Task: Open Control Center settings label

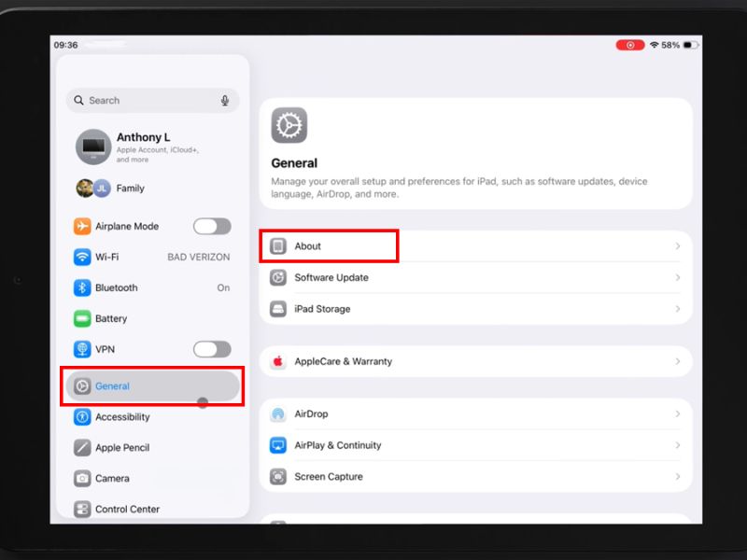Action: 127,509
